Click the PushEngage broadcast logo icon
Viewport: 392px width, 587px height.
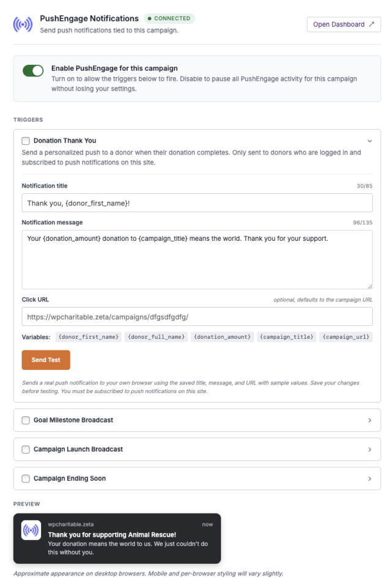pyautogui.click(x=23, y=24)
